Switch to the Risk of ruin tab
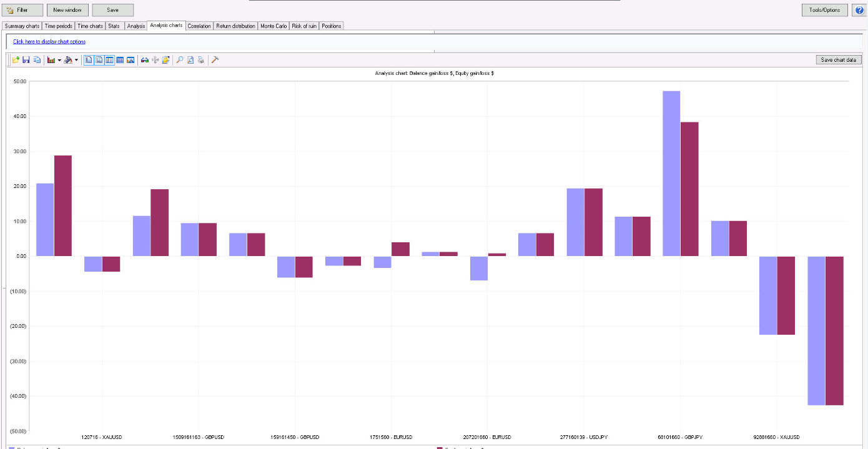The height and width of the screenshot is (449, 868). point(304,26)
